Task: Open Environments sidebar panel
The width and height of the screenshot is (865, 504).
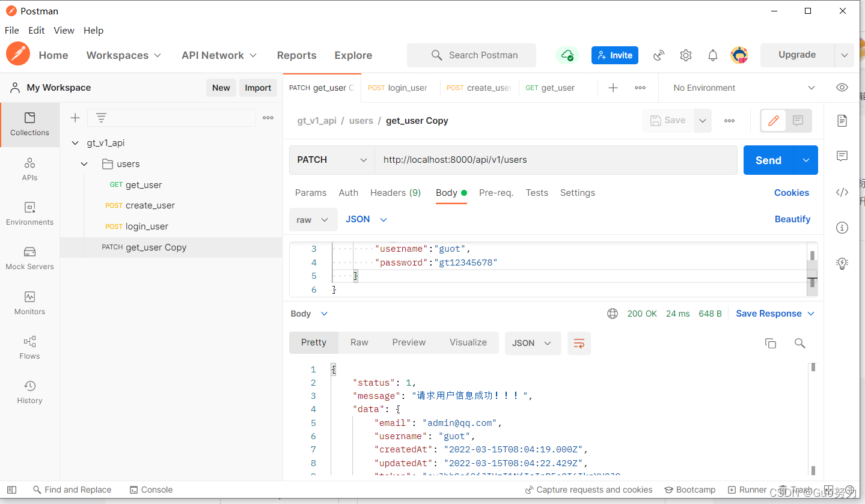Action: click(29, 214)
